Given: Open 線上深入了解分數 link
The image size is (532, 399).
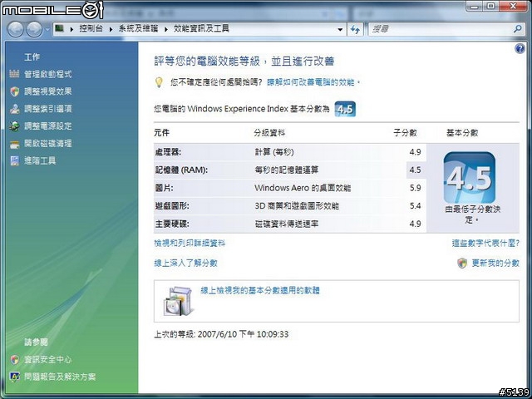Looking at the screenshot, I should tap(185, 263).
